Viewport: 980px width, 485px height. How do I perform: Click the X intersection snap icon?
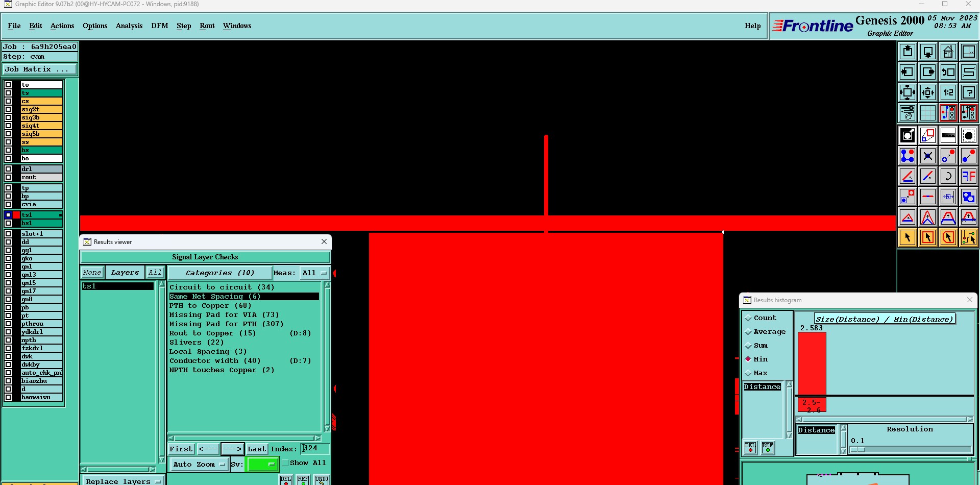click(x=928, y=156)
